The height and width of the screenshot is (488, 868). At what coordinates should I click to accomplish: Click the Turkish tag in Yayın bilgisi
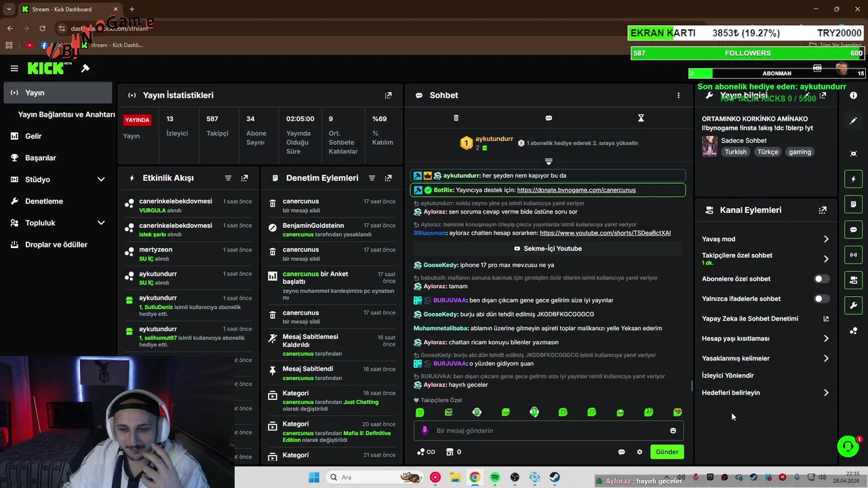735,152
